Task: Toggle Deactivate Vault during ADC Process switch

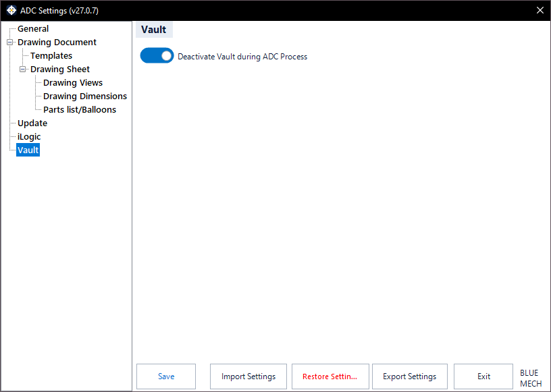Action: pyautogui.click(x=157, y=56)
